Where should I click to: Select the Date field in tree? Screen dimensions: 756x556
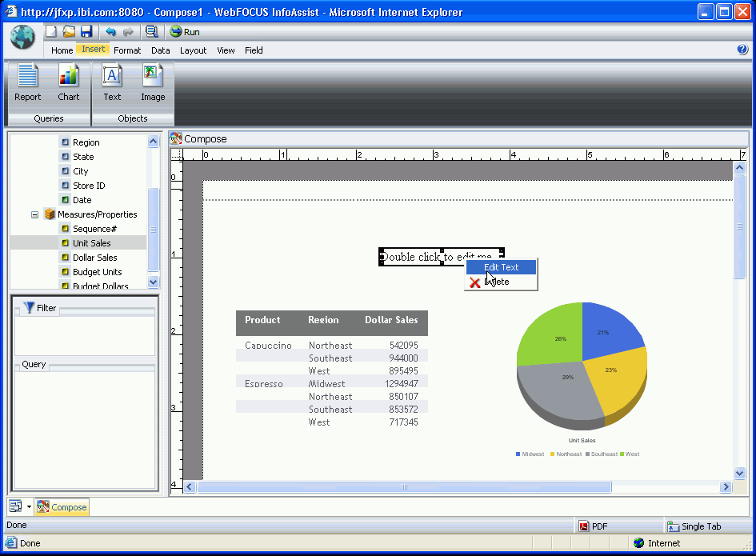click(82, 200)
